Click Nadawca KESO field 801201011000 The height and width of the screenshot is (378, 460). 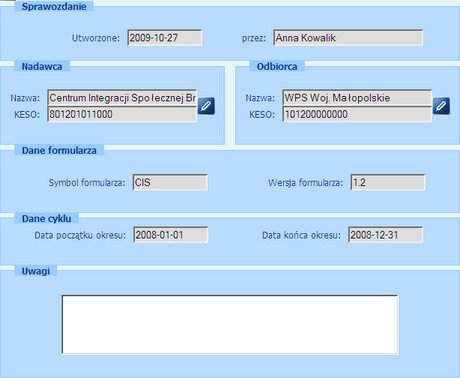[x=122, y=114]
